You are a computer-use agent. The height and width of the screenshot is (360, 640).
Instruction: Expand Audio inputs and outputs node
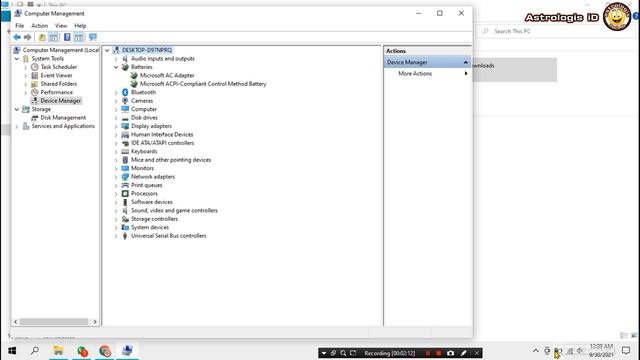pyautogui.click(x=116, y=59)
